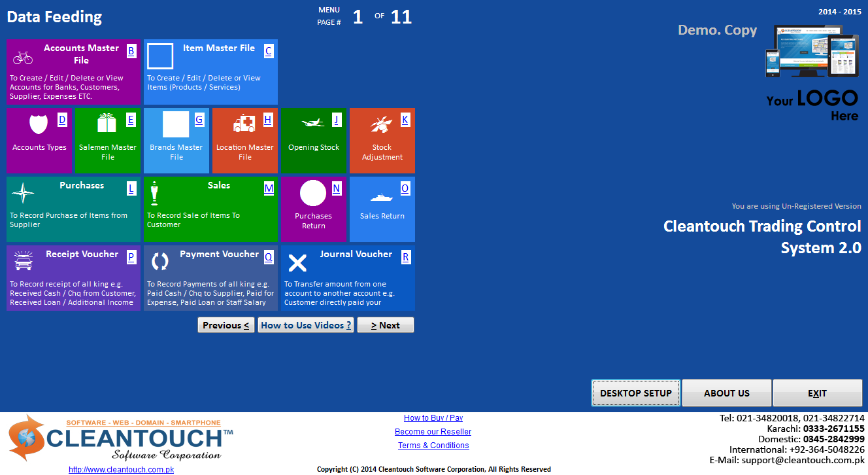The height and width of the screenshot is (475, 868).
Task: Click shortcut letter M on Sales
Action: tap(269, 188)
